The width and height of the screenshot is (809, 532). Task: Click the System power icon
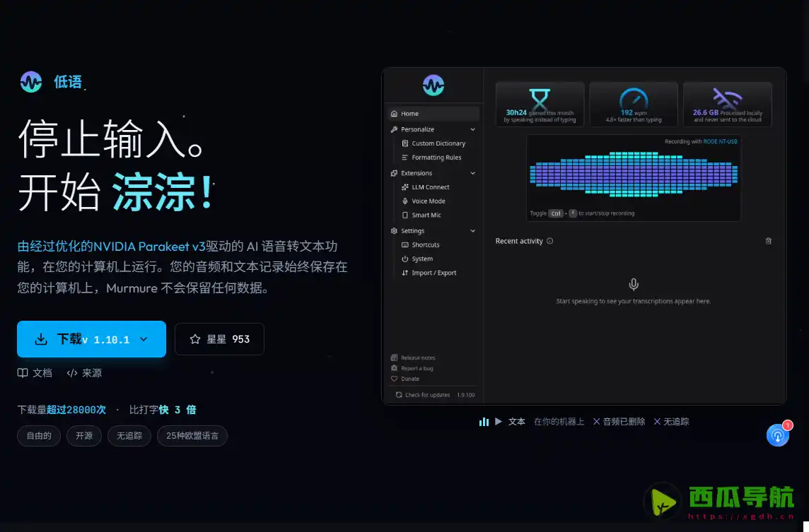click(405, 259)
